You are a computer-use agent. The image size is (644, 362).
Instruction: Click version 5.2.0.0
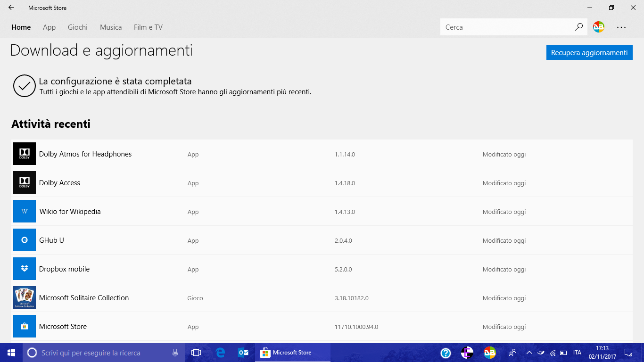click(343, 270)
